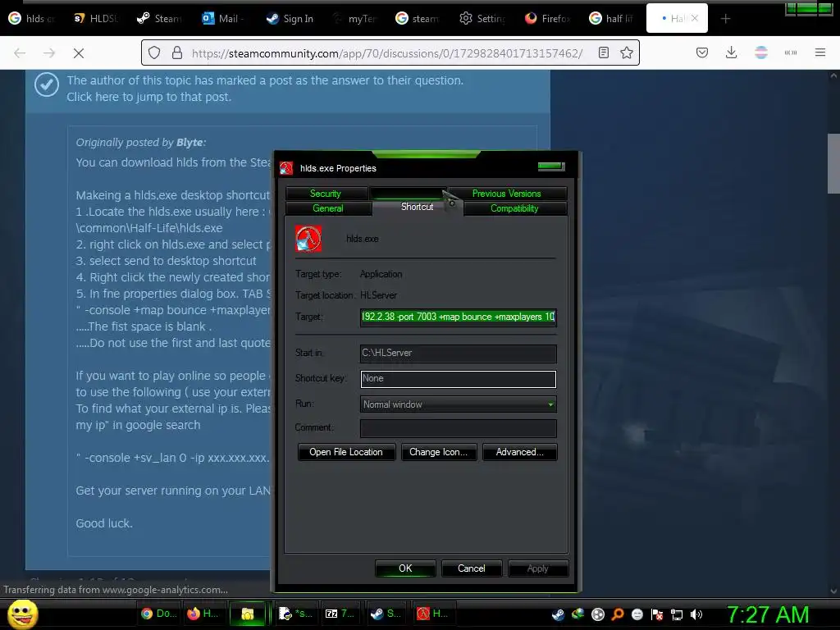Screen dimensions: 840x630
Task: Click the checkmark answered-topic icon
Action: [47, 84]
